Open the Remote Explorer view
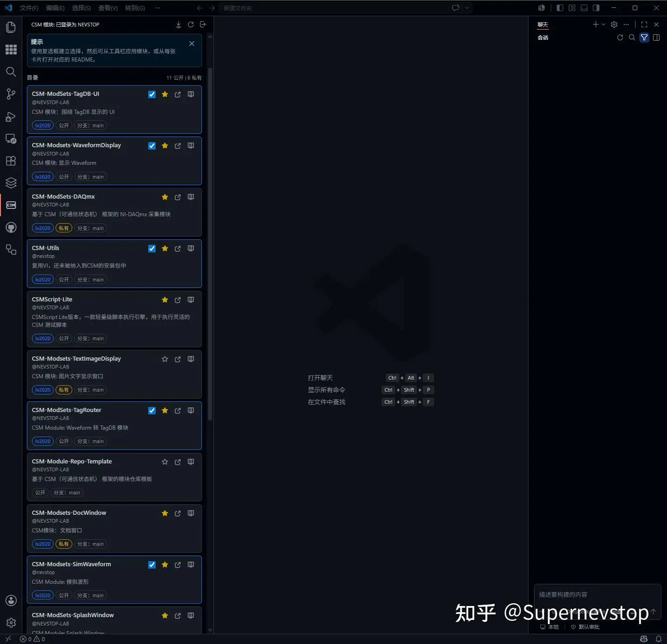667x644 pixels. coord(11,138)
